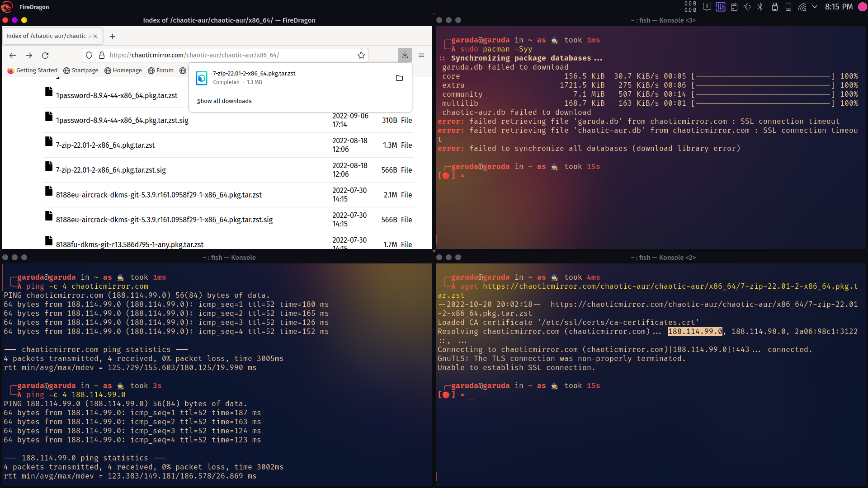Open 1password-8.9.4-44-x86_64.pkg.tar.zst link
Screen dimensions: 868x488
point(117,96)
